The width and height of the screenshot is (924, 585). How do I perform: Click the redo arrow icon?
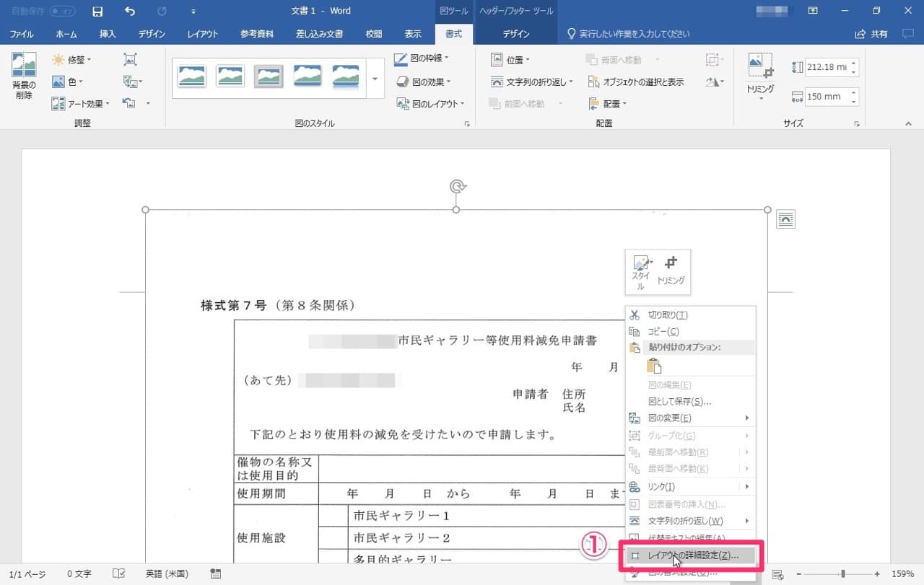(x=161, y=12)
